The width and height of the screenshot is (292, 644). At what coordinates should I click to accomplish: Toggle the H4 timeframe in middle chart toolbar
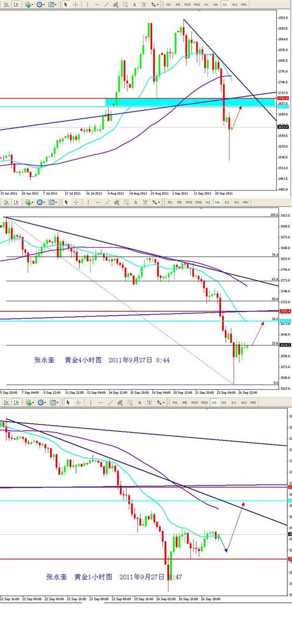click(x=217, y=202)
